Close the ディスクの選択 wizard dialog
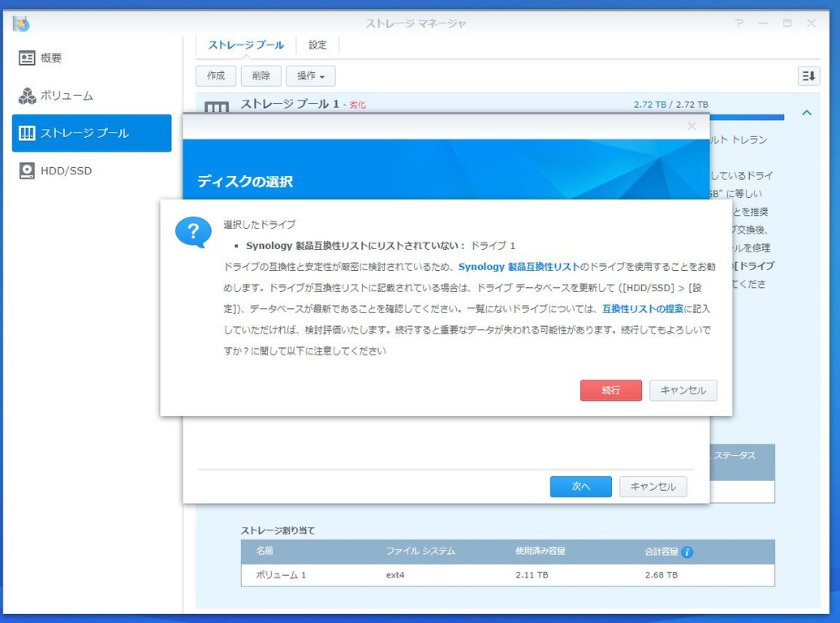The height and width of the screenshot is (623, 840). tap(691, 127)
